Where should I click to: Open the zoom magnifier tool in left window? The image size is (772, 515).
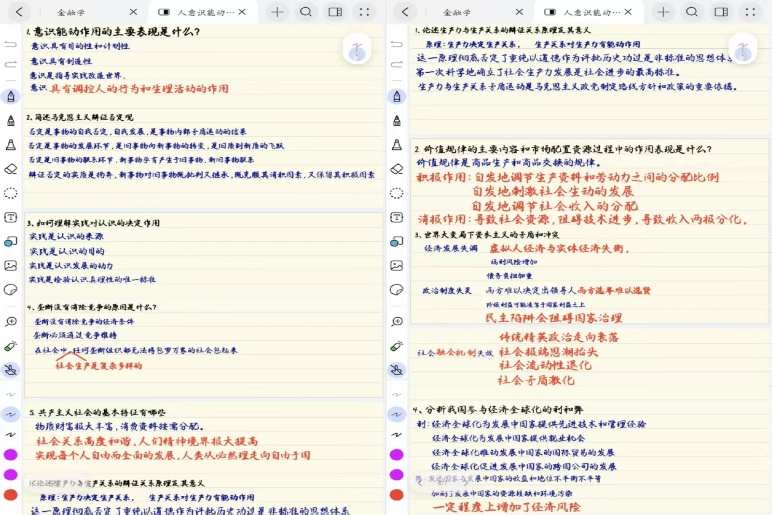coord(11,321)
